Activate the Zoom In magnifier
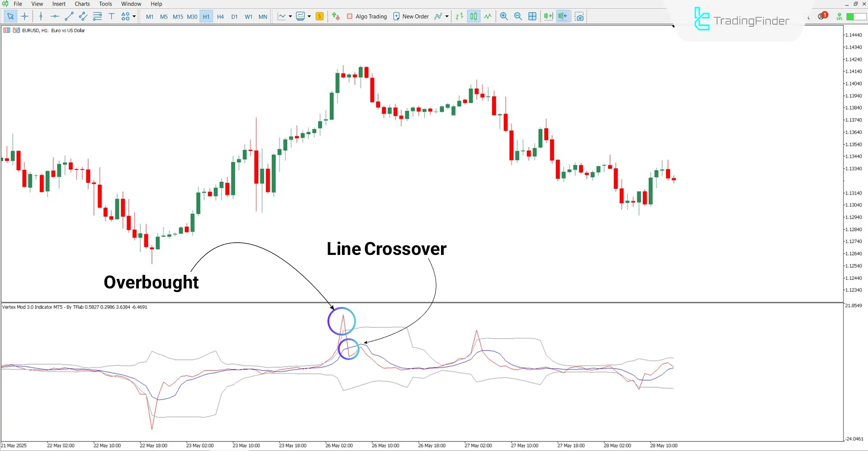This screenshot has height=451, width=868. click(503, 16)
